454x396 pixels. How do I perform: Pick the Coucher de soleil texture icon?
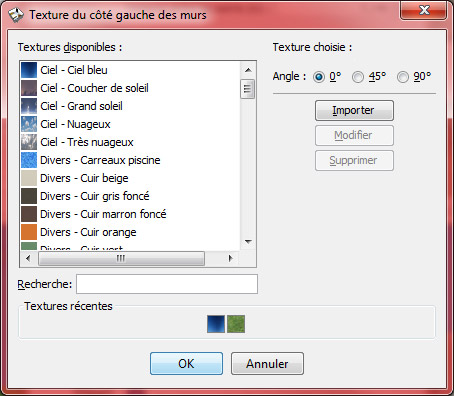(x=29, y=88)
